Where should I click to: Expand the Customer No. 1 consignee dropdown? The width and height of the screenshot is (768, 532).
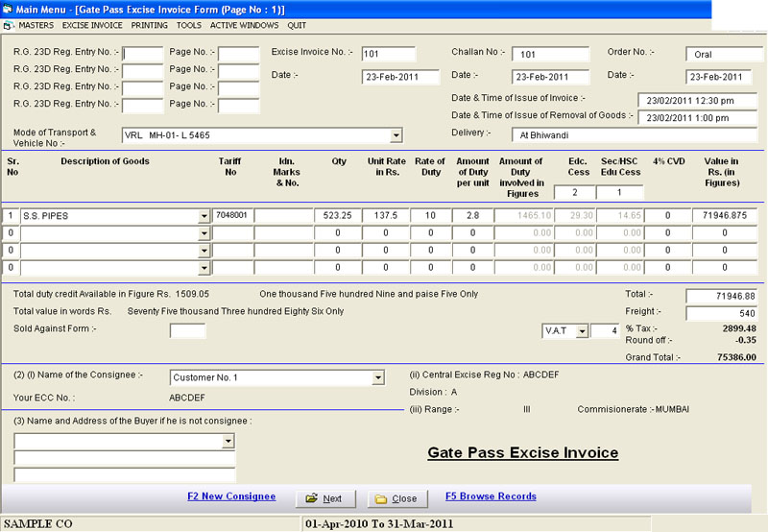[377, 377]
